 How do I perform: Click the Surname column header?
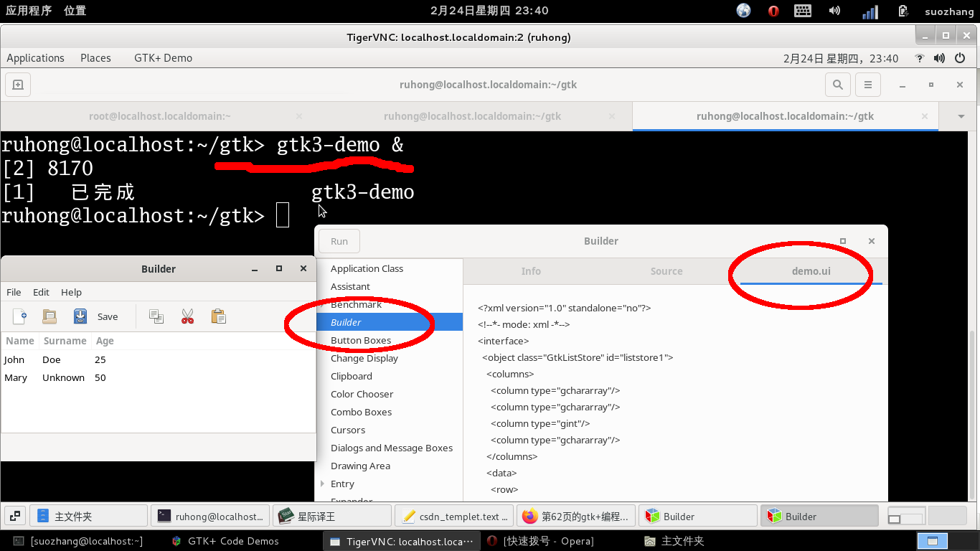[x=65, y=341]
